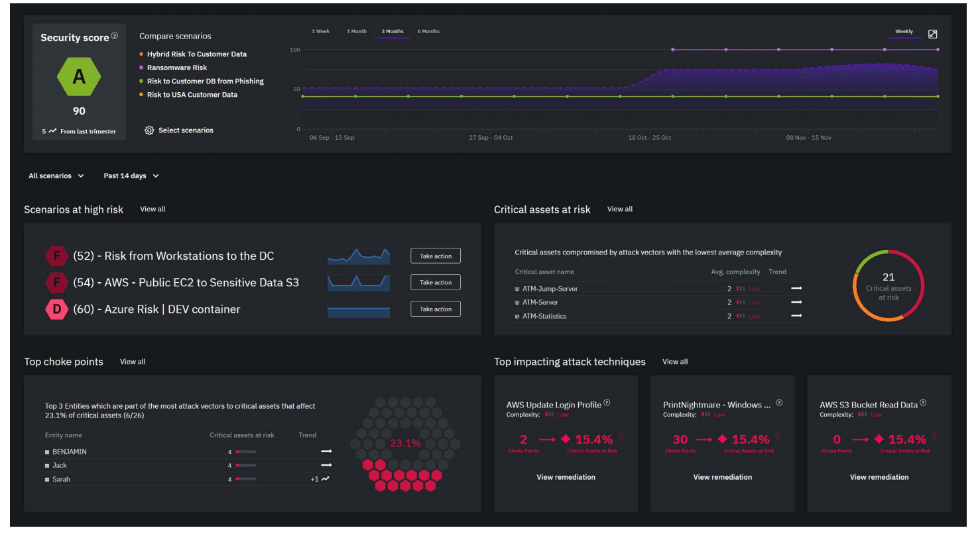This screenshot has height=534, width=980.
Task: Select the 6 Months time range tab
Action: click(x=428, y=31)
